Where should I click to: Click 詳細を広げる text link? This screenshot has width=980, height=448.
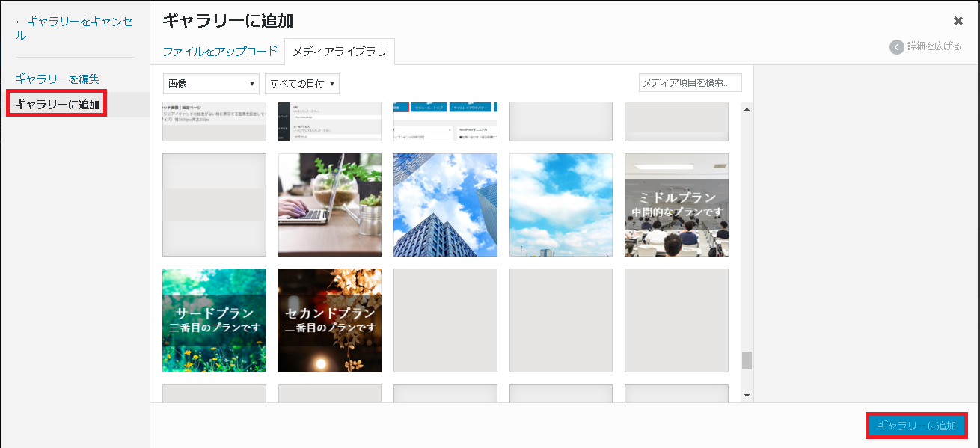pyautogui.click(x=934, y=46)
